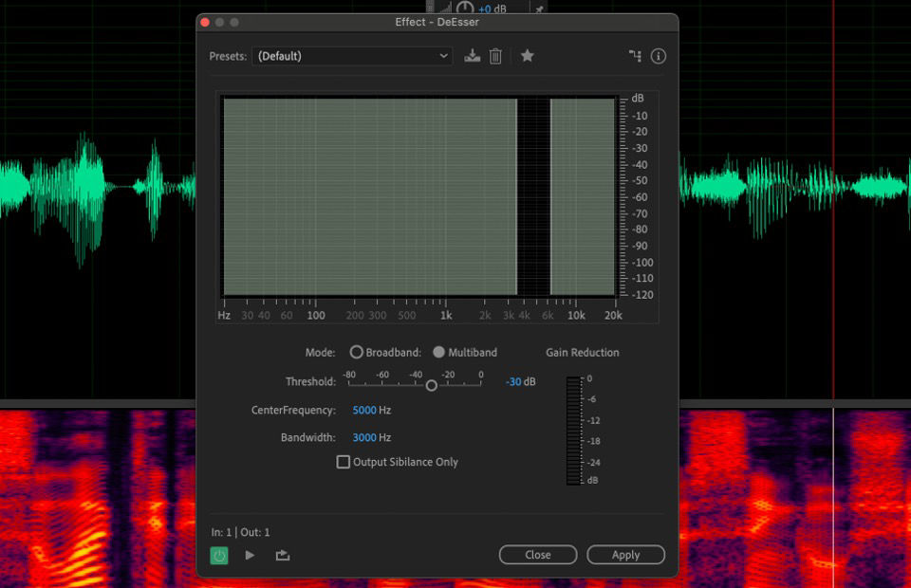Close the Effect dialog with Close button
Viewport: 911px width, 588px height.
537,555
